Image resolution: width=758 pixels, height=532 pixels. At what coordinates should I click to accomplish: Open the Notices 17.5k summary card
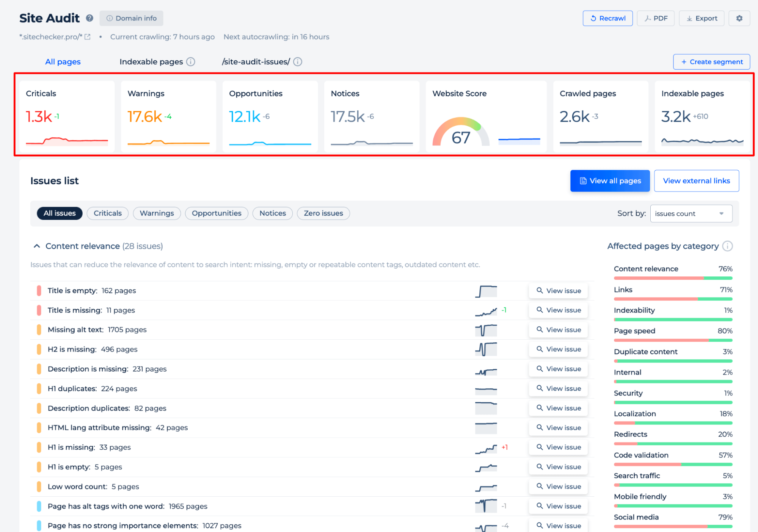[x=372, y=117]
